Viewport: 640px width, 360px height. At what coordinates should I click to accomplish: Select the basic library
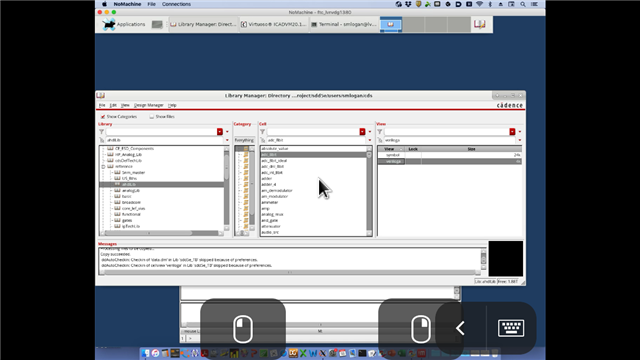127,197
